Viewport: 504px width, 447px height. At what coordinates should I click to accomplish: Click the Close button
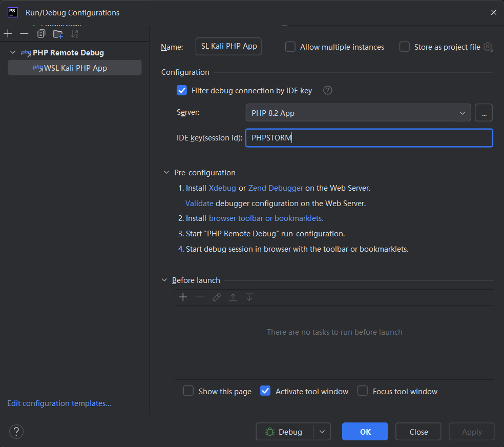[418, 432]
